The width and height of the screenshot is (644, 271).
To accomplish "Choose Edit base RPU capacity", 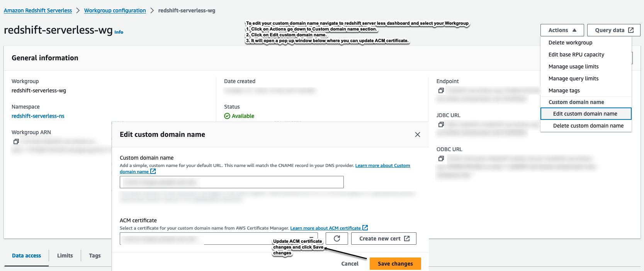I will pyautogui.click(x=576, y=55).
